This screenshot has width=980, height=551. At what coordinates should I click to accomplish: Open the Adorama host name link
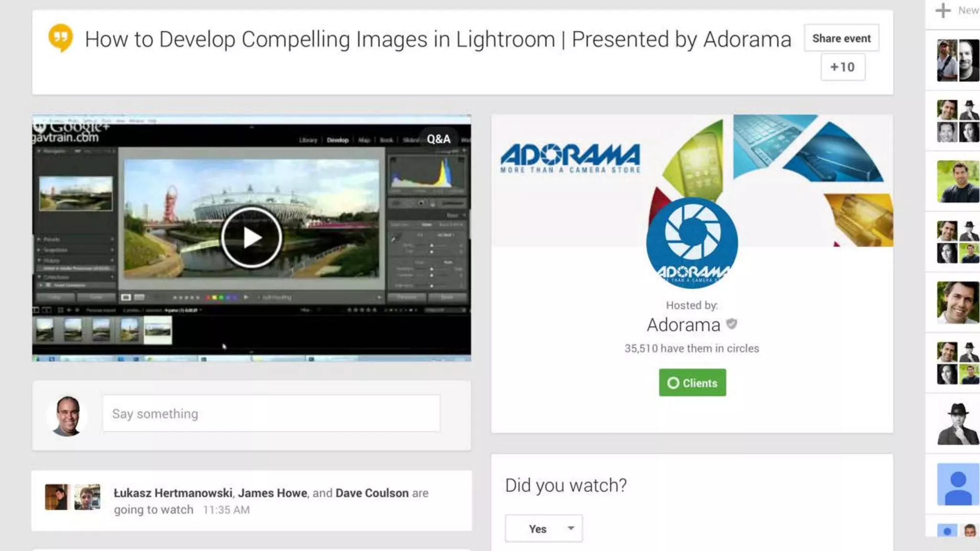[x=683, y=325]
